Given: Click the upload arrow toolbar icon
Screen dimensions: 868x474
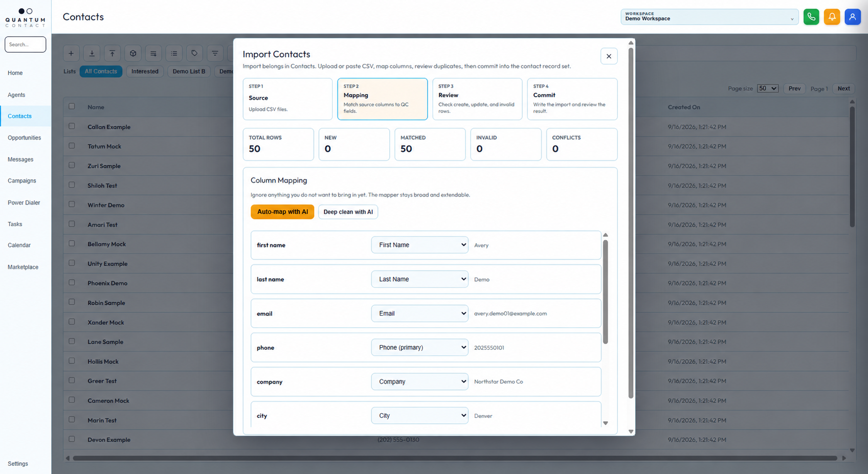Looking at the screenshot, I should pos(112,53).
